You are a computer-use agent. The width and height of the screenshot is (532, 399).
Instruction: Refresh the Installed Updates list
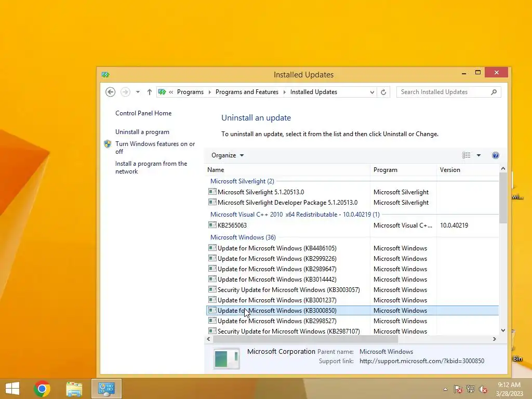coord(383,92)
